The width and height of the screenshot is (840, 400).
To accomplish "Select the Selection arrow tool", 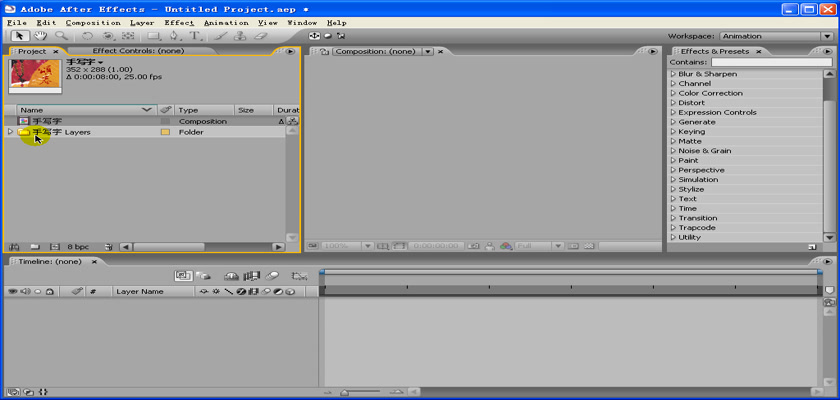I will point(20,36).
